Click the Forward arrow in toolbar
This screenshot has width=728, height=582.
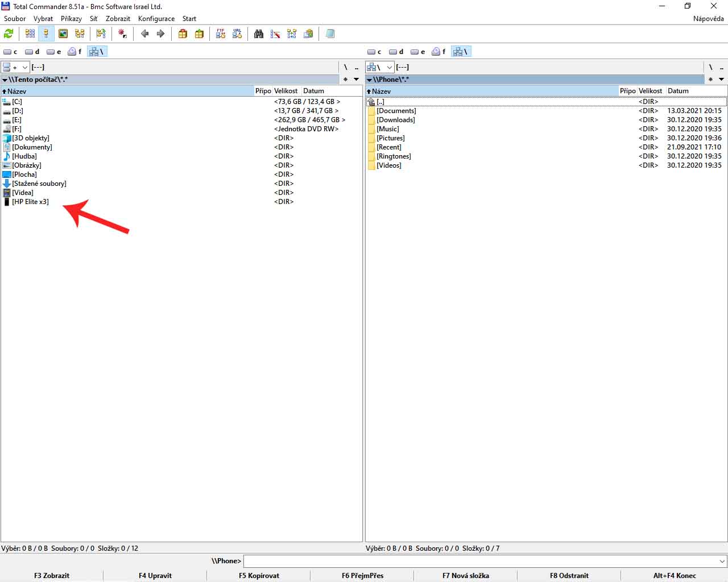point(160,34)
